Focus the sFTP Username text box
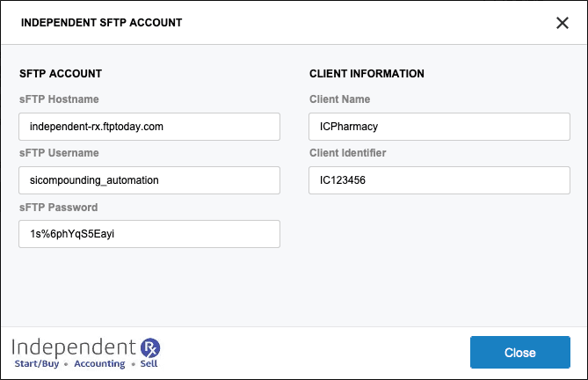 (x=149, y=180)
